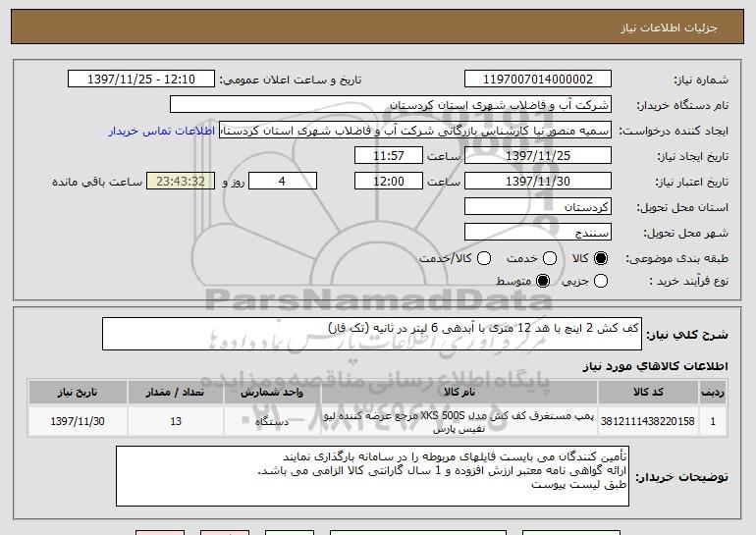Click the شرح کلی نیاز label
Viewport: 756px width, 535px height.
[x=687, y=335]
